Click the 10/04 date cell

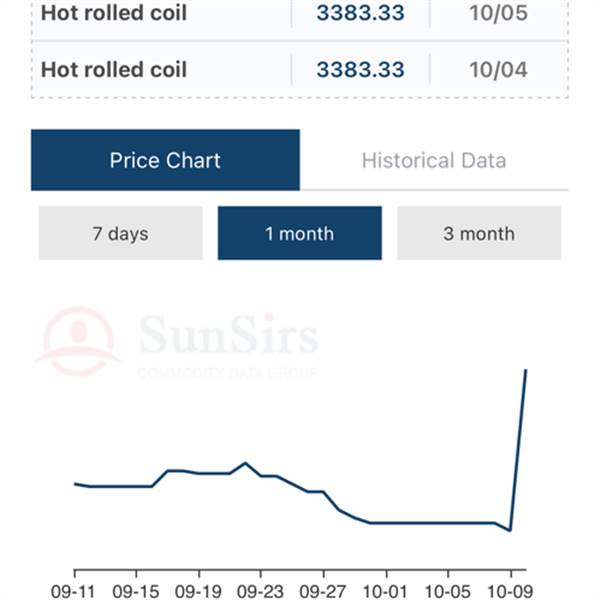498,70
